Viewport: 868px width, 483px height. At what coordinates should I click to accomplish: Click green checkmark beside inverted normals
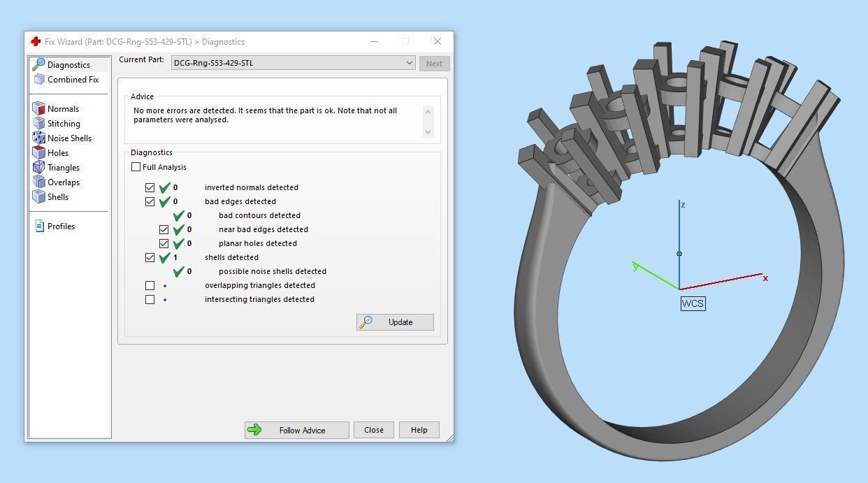[x=165, y=187]
